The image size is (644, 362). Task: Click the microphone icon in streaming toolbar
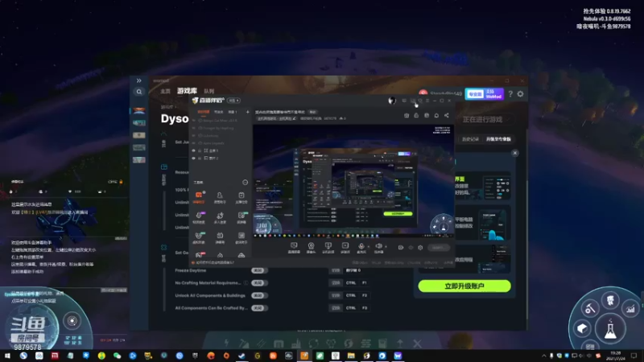click(361, 246)
